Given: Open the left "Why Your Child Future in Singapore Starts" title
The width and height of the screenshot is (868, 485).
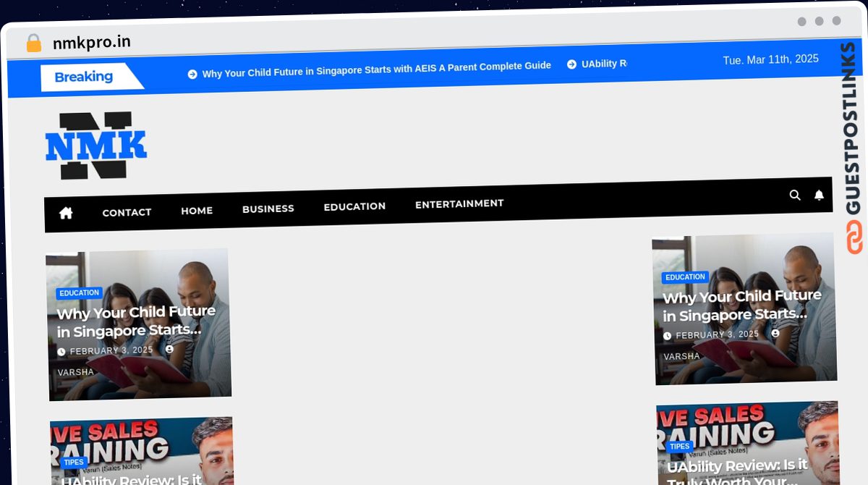Looking at the screenshot, I should tap(136, 321).
